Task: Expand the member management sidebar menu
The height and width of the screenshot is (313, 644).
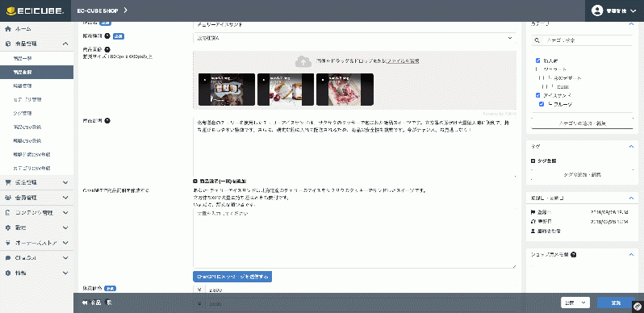Action: 65,198
